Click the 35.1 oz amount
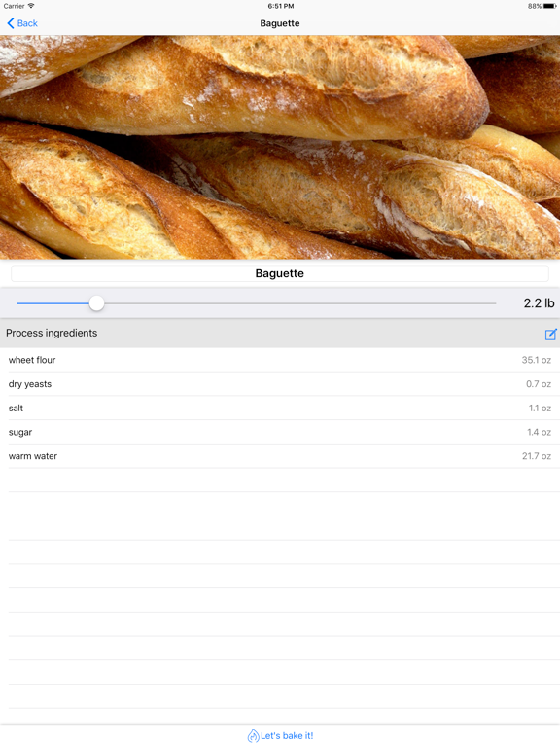 [x=537, y=360]
